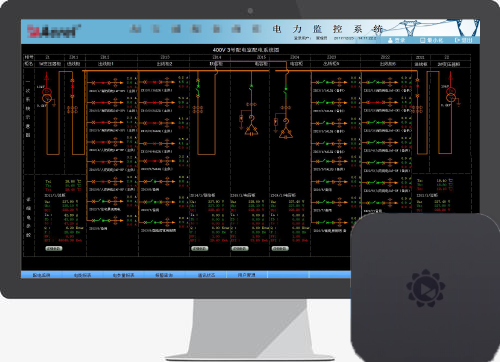Image resolution: width=500 pixels, height=362 pixels.
Task: Open the 电能报表 tab in bottom bar
Action: 82,275
